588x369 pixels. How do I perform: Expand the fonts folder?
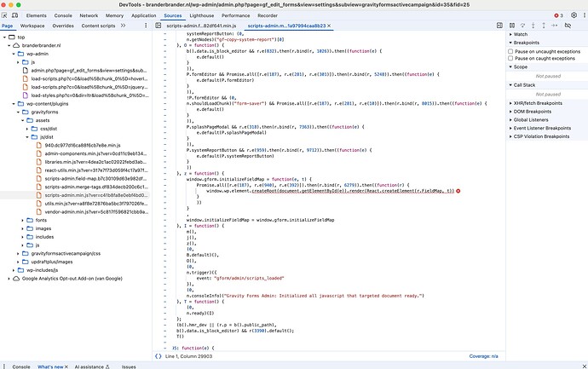[x=22, y=220]
